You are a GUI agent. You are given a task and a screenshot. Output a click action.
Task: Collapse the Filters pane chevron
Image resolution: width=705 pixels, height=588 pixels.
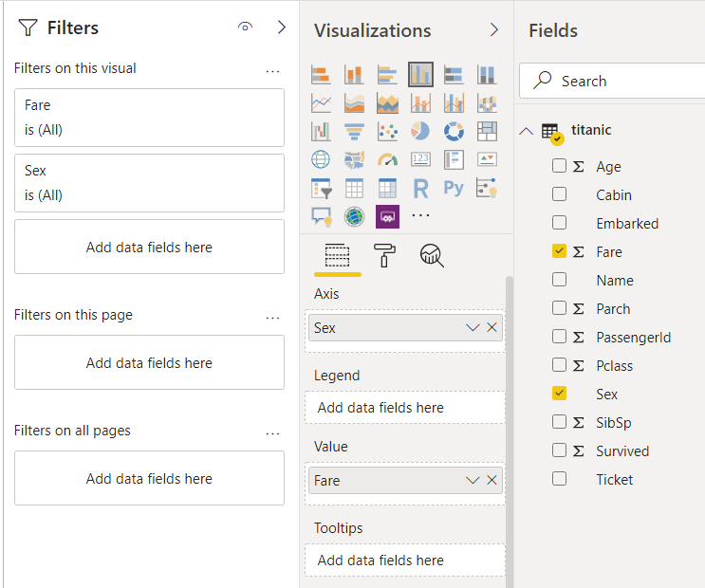coord(282,28)
